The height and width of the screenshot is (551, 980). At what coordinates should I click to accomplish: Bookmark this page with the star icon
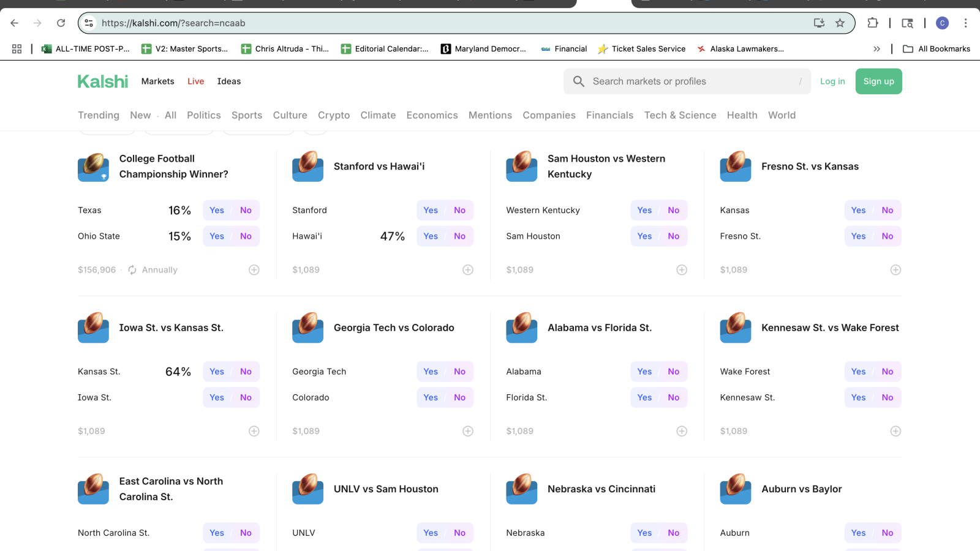coord(840,23)
